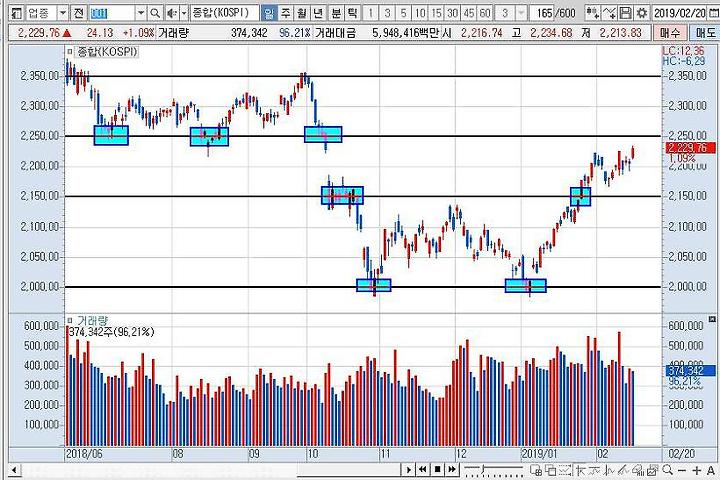Click the crosshair axis tool icon
Viewport: 720px width, 480px height.
(581, 470)
